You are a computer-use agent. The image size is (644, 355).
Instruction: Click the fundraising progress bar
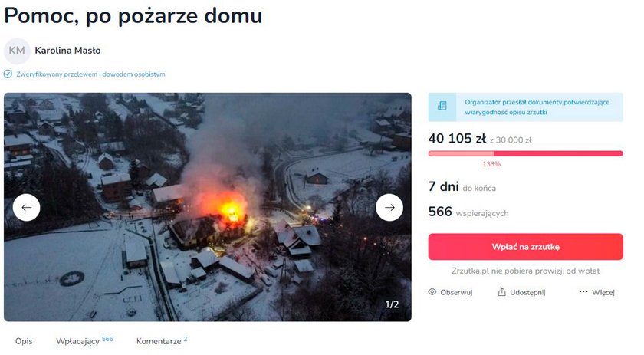tap(525, 153)
